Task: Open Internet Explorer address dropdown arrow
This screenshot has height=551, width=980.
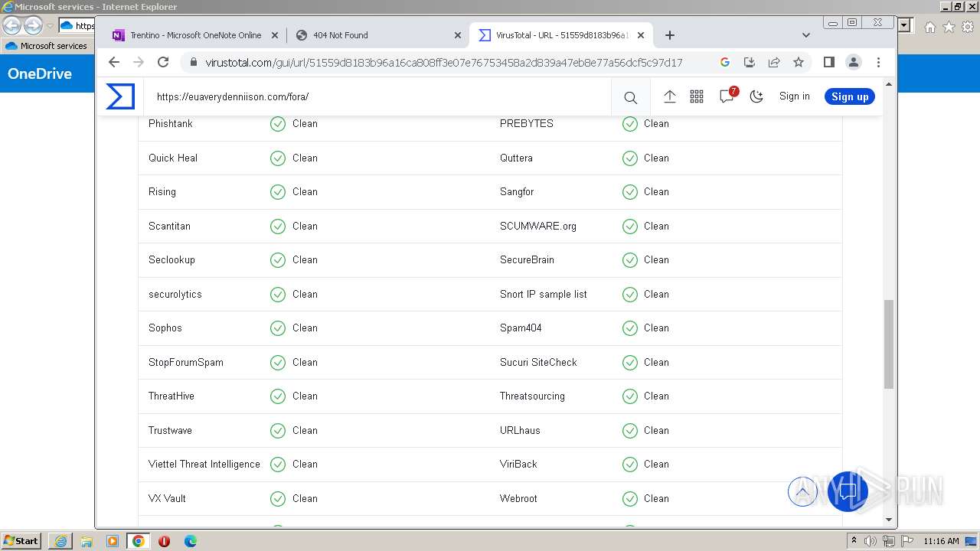Action: pyautogui.click(x=905, y=25)
